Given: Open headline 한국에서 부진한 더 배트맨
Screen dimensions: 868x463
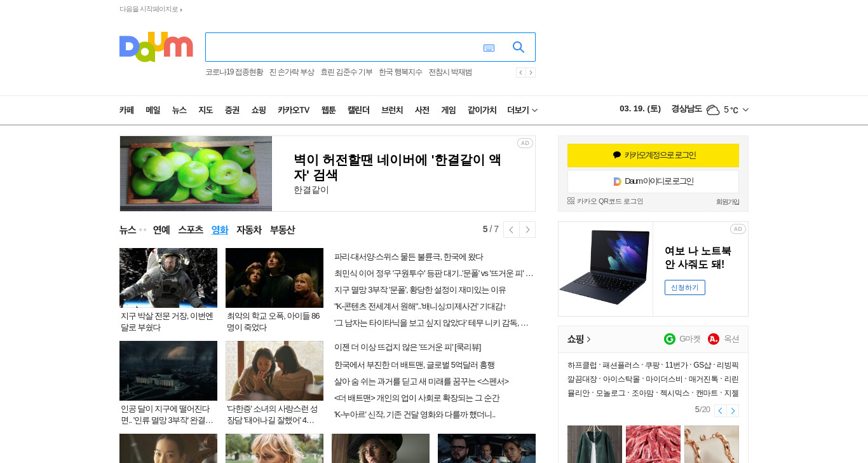Looking at the screenshot, I should point(414,365).
